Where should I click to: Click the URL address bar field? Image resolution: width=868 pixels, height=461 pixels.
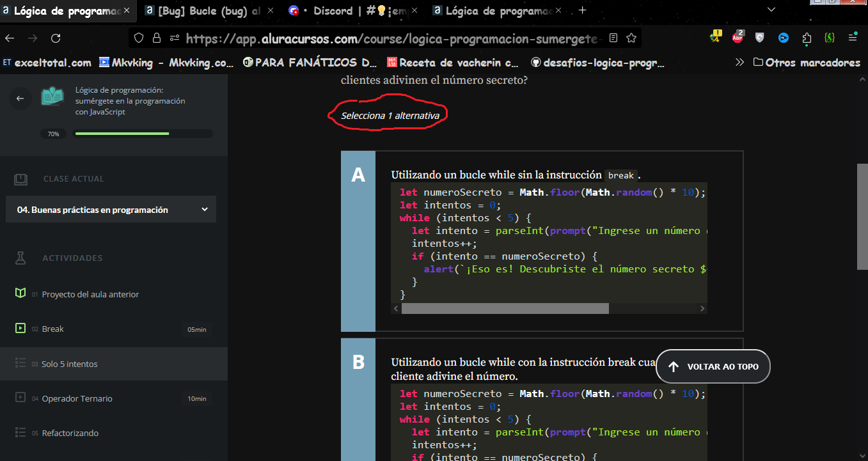pos(385,38)
